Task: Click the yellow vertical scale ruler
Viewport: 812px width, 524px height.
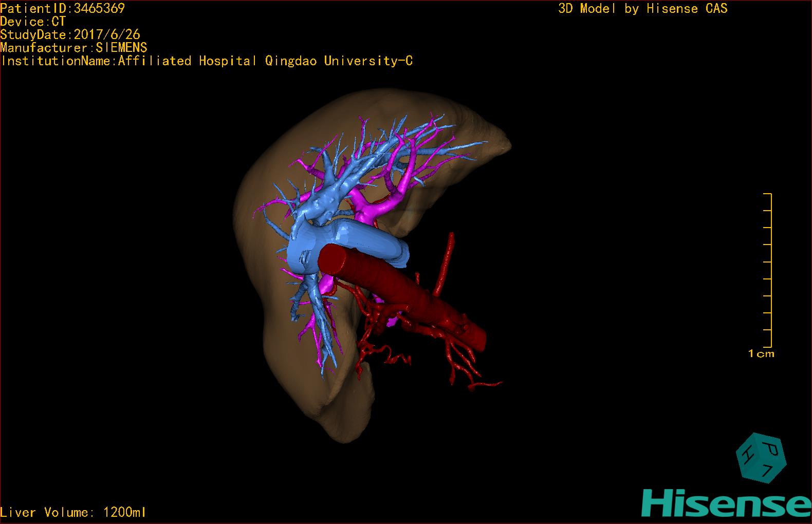Action: coord(770,270)
